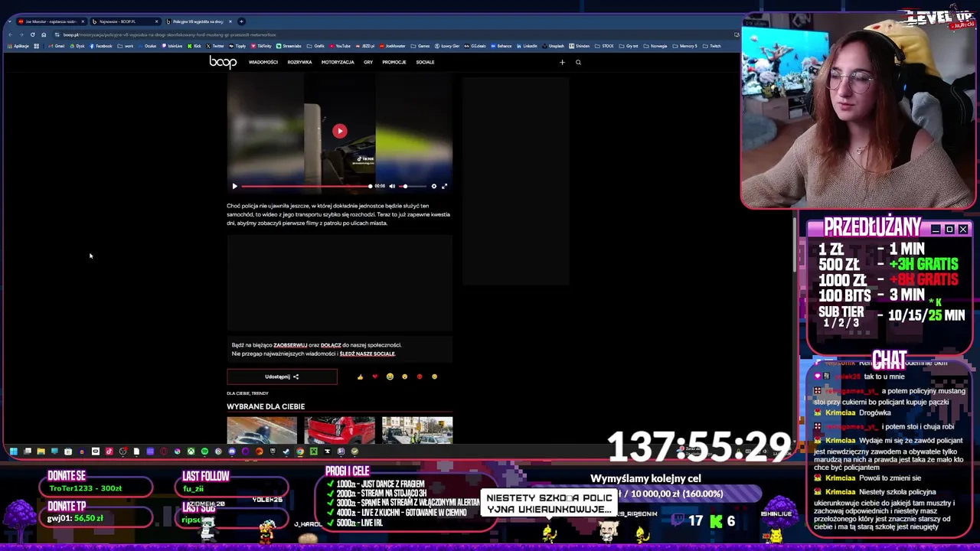Expand the work bookmark folder

[126, 46]
